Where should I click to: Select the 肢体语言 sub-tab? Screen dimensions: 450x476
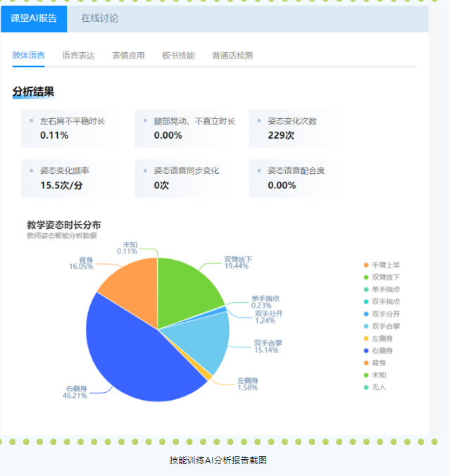29,56
